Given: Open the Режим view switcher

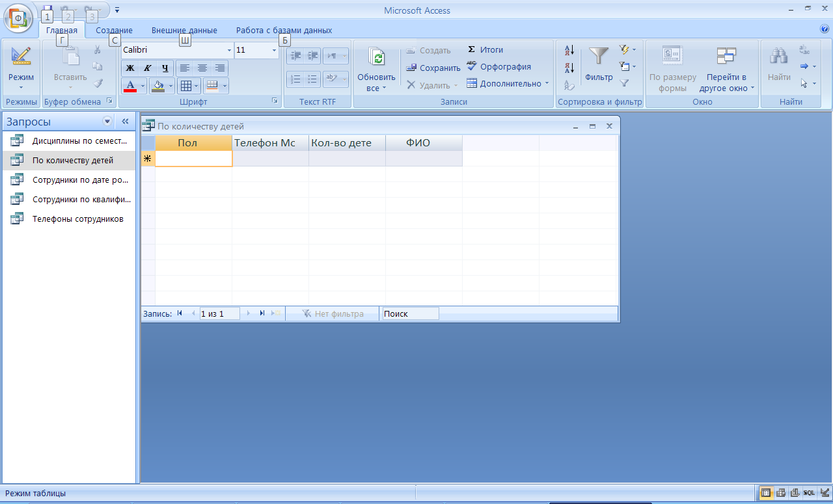Looking at the screenshot, I should pyautogui.click(x=21, y=68).
